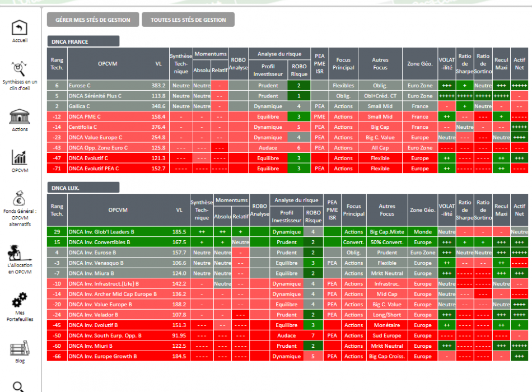Click Monétaire cell for DNCA Inv. Evolutif B

(387, 325)
